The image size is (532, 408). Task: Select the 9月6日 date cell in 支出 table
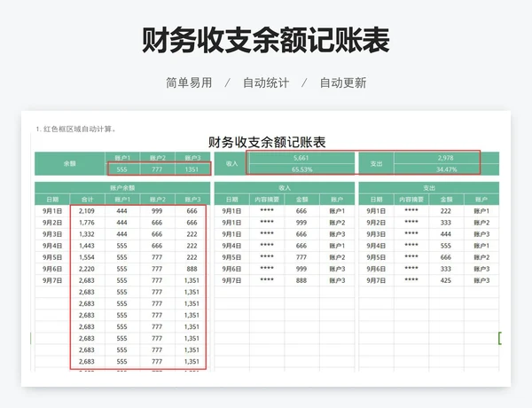tap(376, 269)
